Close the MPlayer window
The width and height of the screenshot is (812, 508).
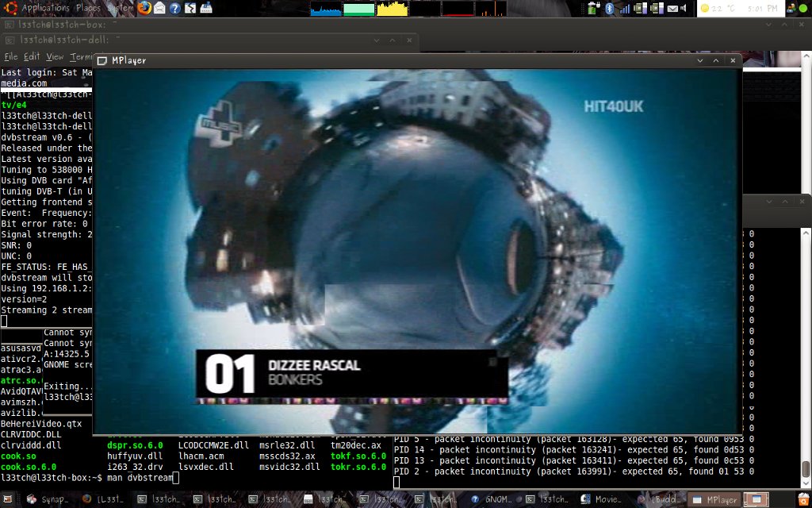(733, 60)
